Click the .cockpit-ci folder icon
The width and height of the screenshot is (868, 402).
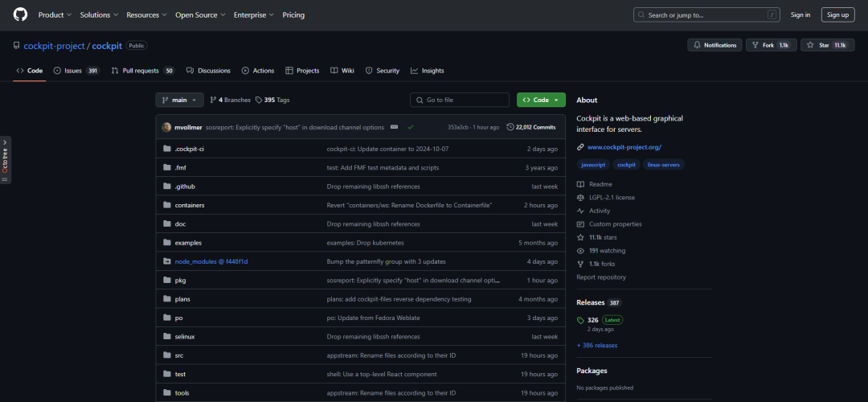click(x=166, y=149)
